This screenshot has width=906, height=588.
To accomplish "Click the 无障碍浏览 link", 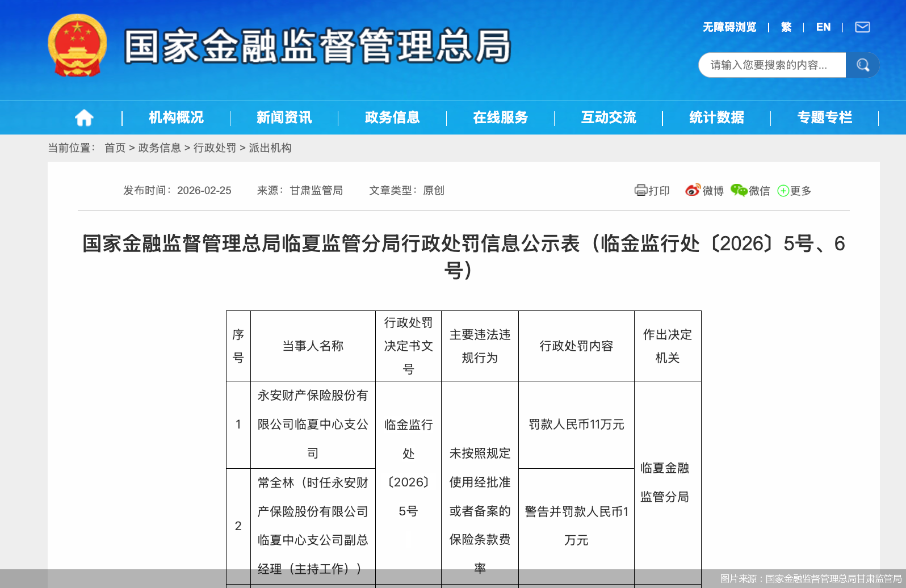I will [729, 27].
